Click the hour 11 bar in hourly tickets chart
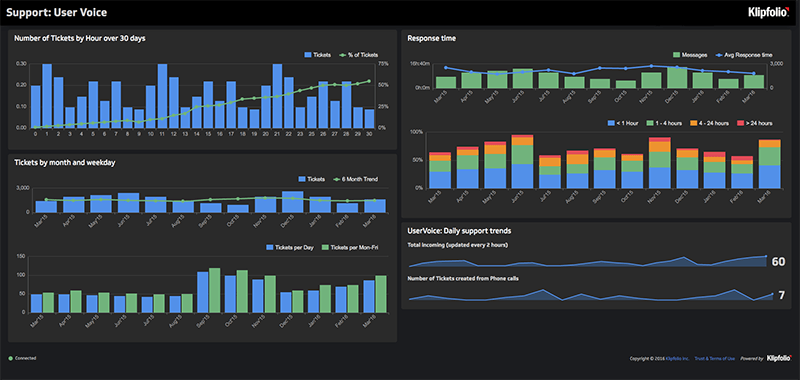This screenshot has height=380, width=800. pos(162,96)
